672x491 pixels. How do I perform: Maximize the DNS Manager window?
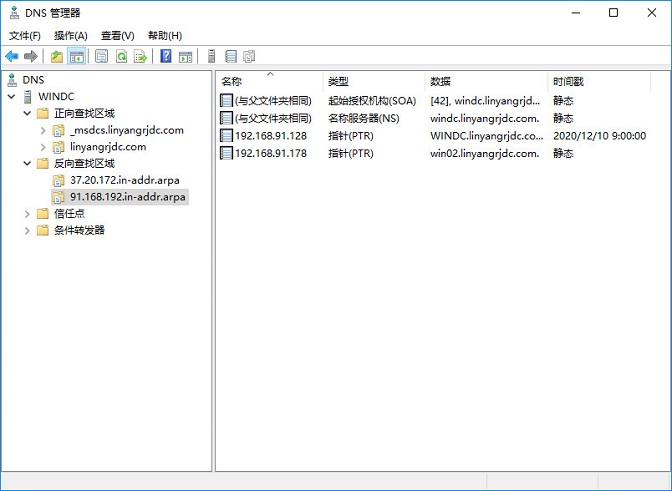pyautogui.click(x=613, y=13)
